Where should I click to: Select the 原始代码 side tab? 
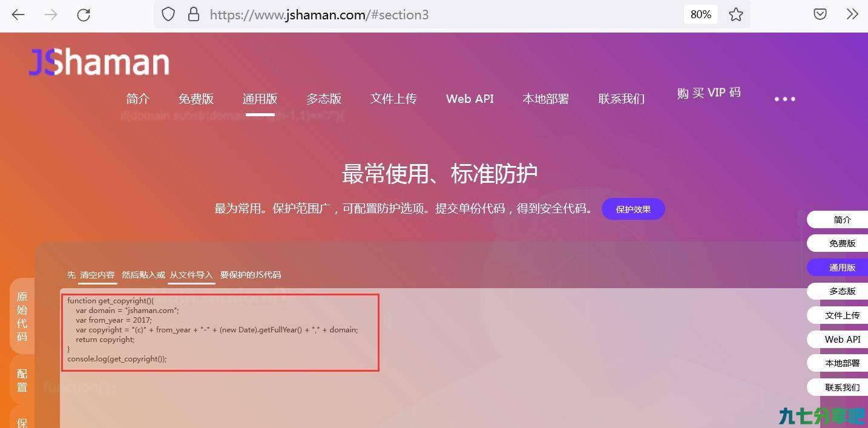coord(22,317)
